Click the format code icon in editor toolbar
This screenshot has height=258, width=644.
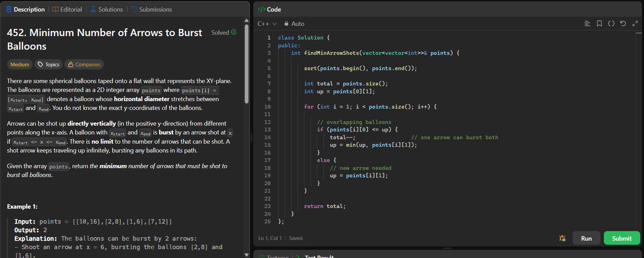coord(587,23)
